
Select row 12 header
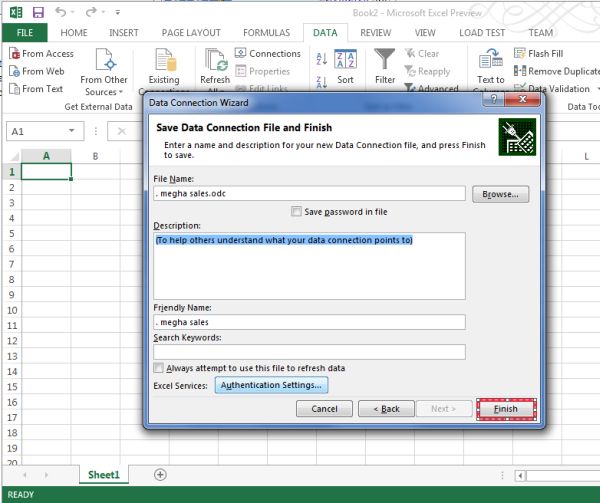click(x=11, y=341)
